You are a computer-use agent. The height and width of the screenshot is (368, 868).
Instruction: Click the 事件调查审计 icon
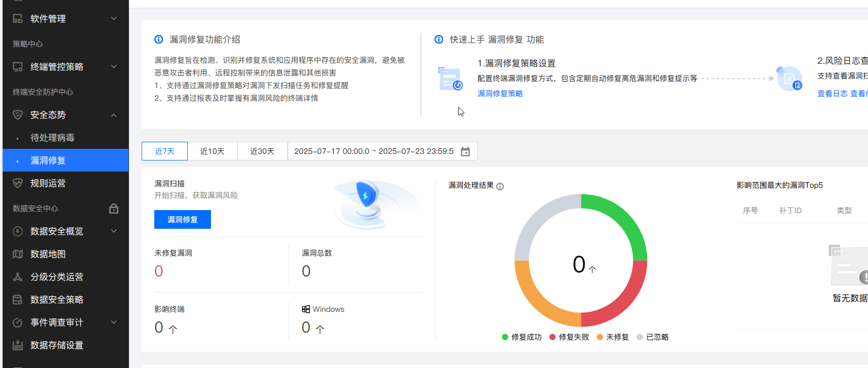tap(18, 322)
